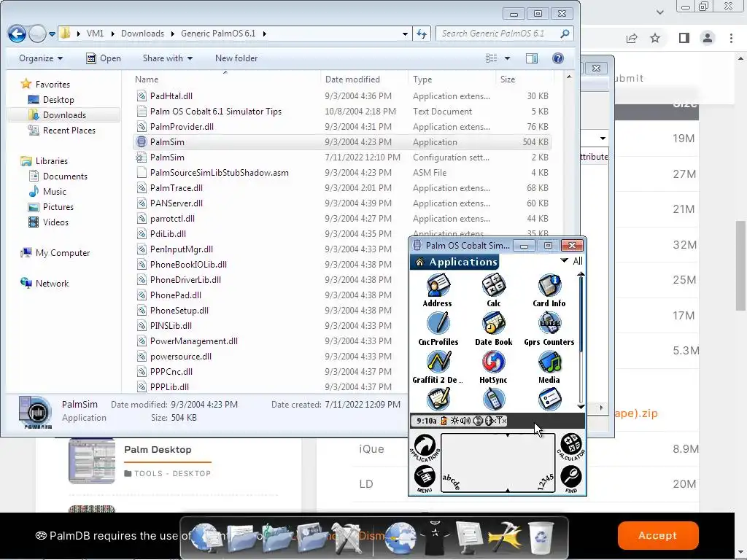Click browser bookmark star icon
This screenshot has height=560, width=747.
655,38
